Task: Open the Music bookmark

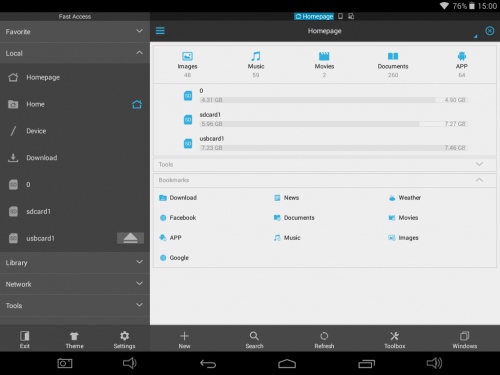Action: click(x=287, y=238)
